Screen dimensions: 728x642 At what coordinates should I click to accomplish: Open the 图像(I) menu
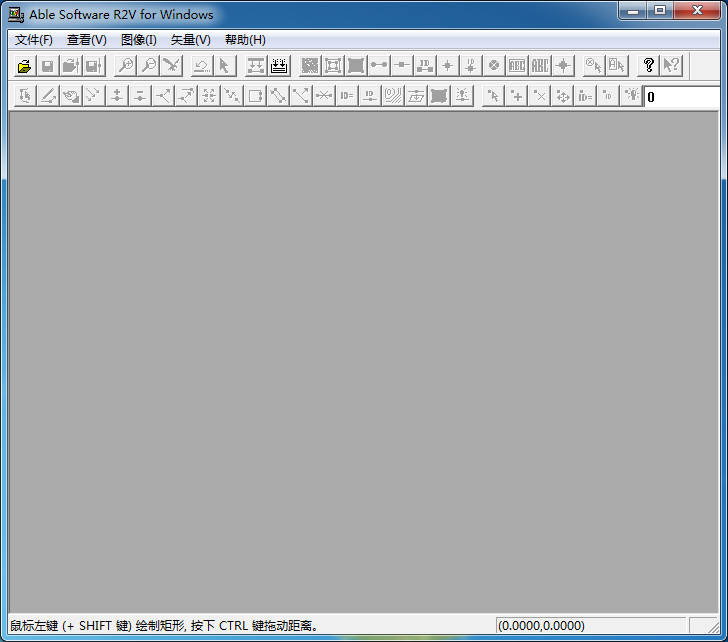[x=139, y=40]
